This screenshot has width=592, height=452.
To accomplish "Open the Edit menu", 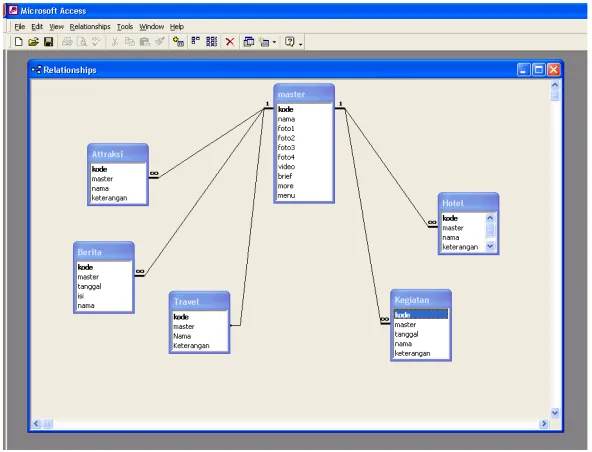I will click(x=37, y=27).
